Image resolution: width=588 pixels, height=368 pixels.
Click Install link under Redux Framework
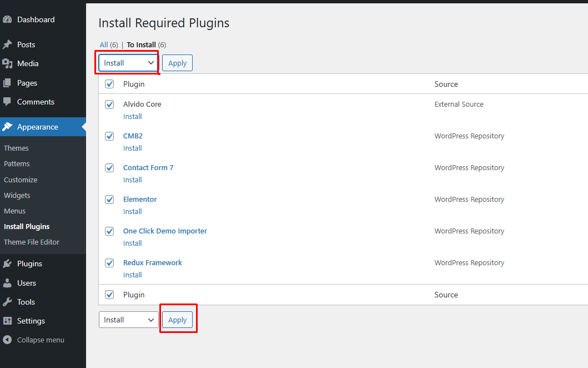pos(132,275)
